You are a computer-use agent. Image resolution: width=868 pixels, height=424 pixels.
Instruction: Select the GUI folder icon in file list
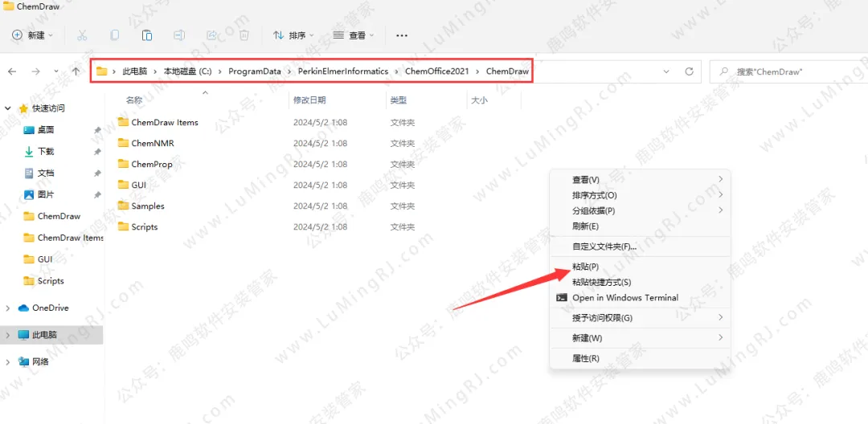coord(123,185)
